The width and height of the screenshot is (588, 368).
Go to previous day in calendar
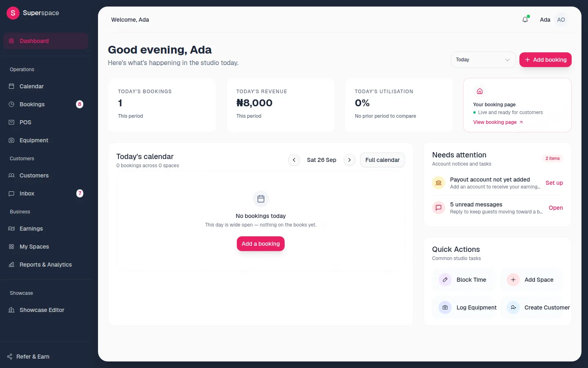click(x=294, y=160)
